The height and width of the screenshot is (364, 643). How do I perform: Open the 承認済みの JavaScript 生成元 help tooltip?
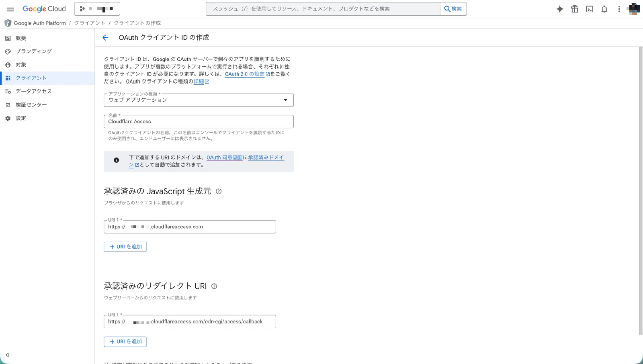pos(219,192)
